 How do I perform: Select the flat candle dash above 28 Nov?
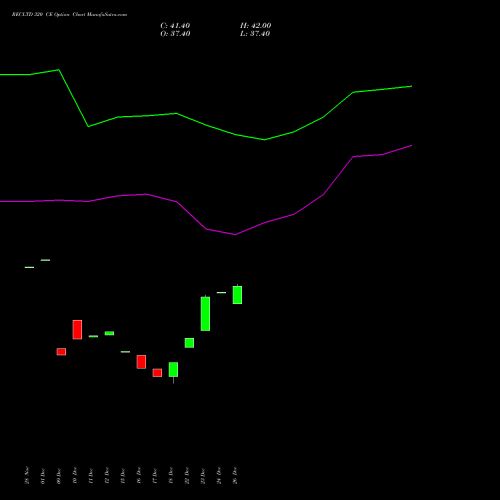click(x=29, y=267)
